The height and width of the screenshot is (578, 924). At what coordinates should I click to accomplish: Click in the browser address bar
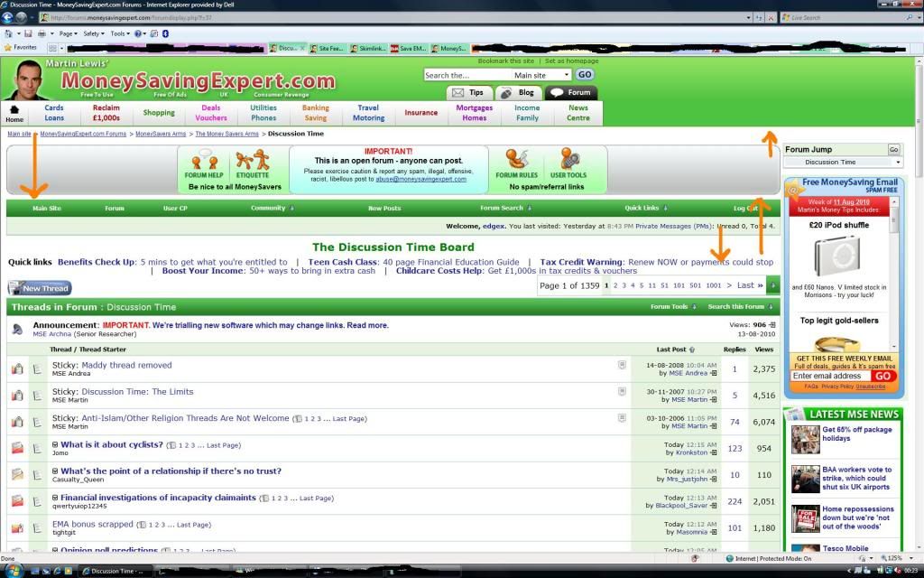(392, 18)
